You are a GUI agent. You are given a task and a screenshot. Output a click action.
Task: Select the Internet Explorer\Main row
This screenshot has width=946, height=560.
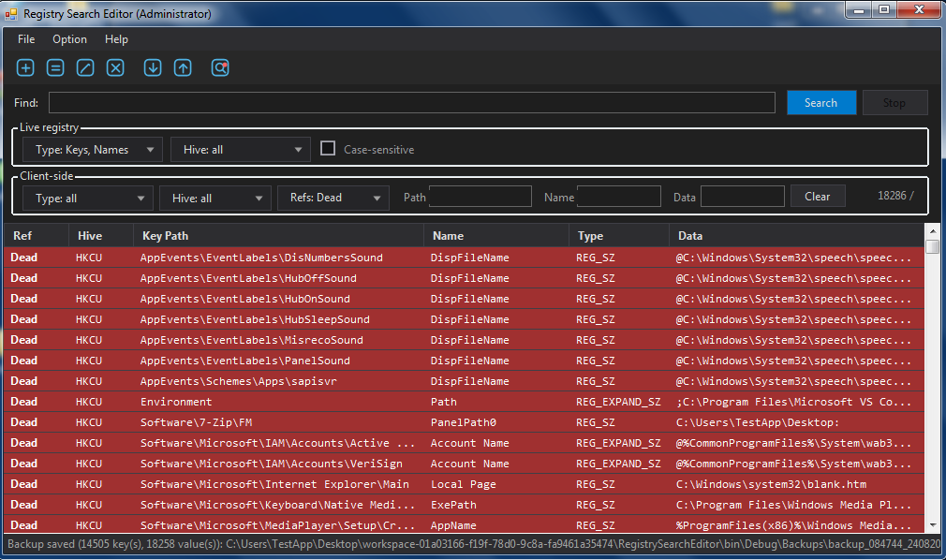(x=464, y=484)
